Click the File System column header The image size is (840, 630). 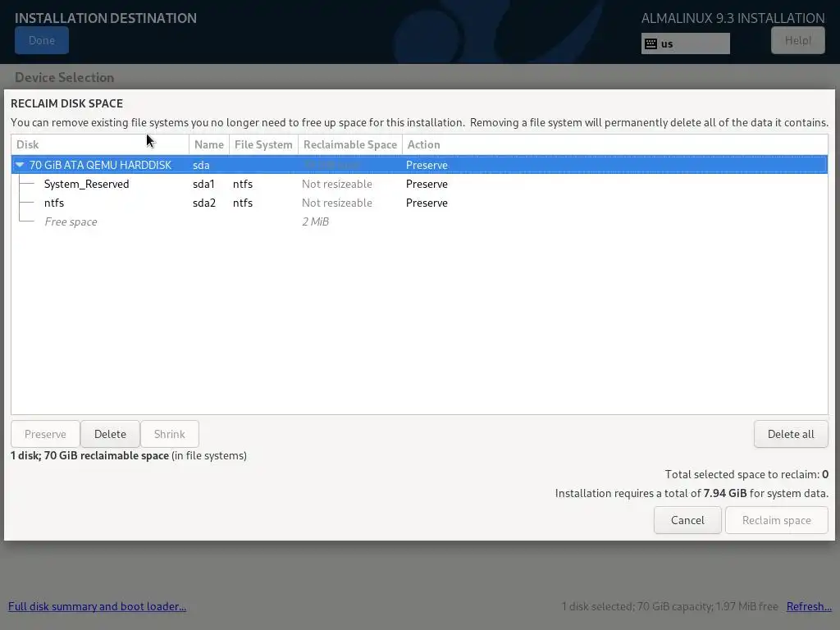pos(263,144)
